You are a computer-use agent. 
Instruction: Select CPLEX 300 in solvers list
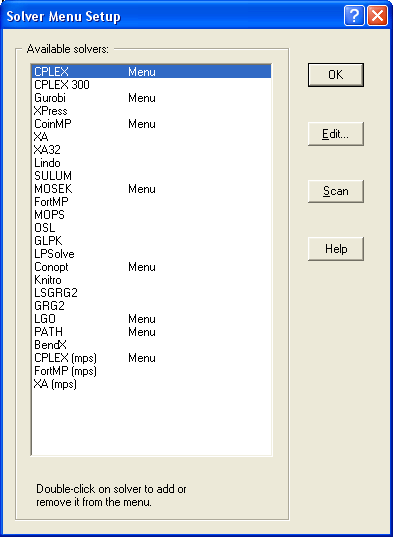pyautogui.click(x=152, y=85)
